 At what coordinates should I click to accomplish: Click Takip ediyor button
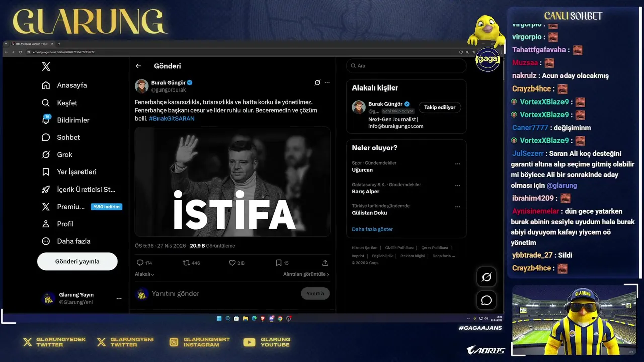440,107
